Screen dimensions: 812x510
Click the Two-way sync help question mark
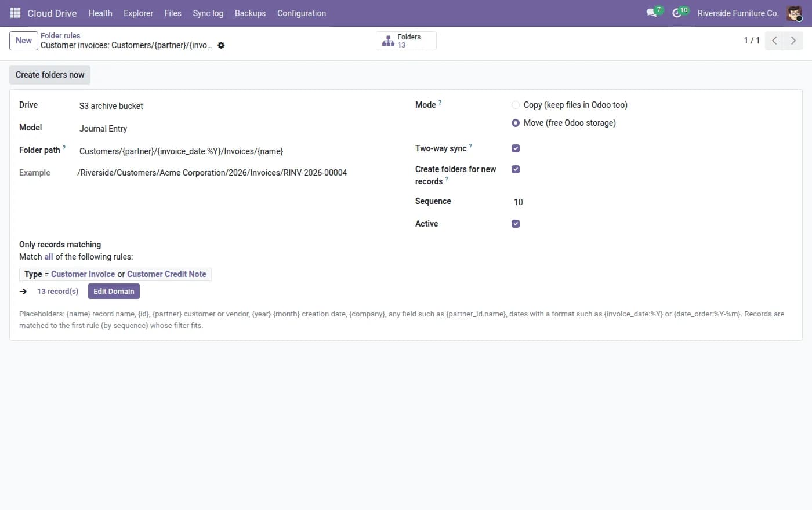470,146
